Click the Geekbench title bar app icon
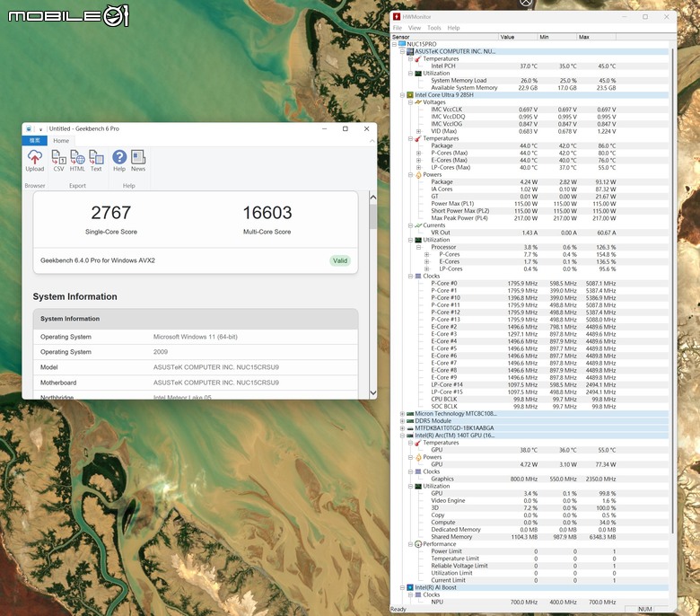The height and width of the screenshot is (616, 700). click(29, 128)
